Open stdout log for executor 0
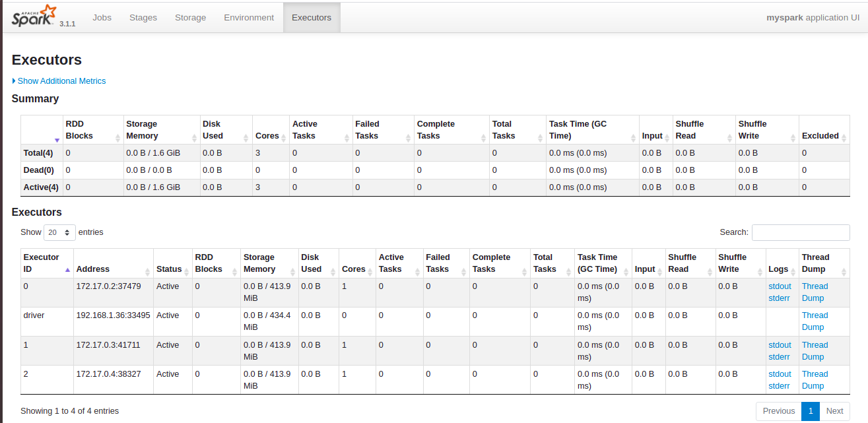The image size is (868, 423). (x=780, y=286)
